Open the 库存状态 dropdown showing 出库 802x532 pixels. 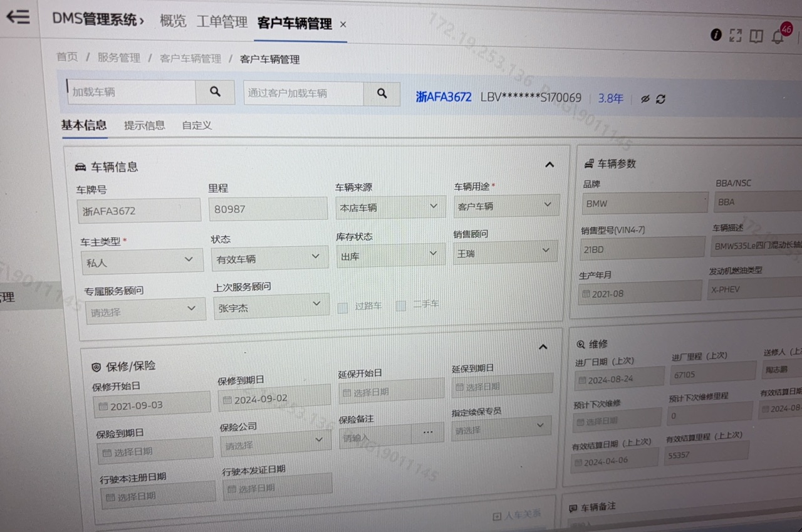click(391, 255)
